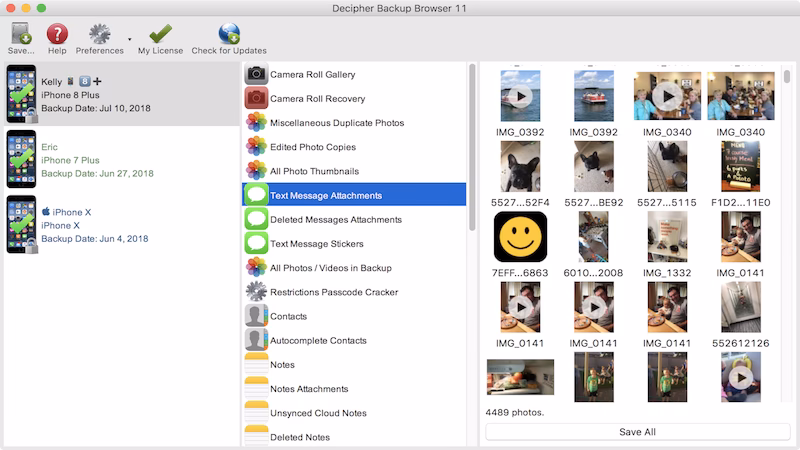Viewport: 800px width, 450px height.
Task: Click Notes Attachments notepad icon
Action: click(256, 388)
